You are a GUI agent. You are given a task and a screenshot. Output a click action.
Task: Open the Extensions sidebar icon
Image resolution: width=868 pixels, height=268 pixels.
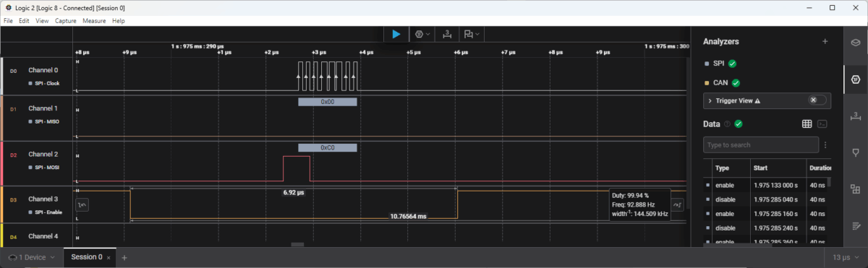pyautogui.click(x=855, y=189)
